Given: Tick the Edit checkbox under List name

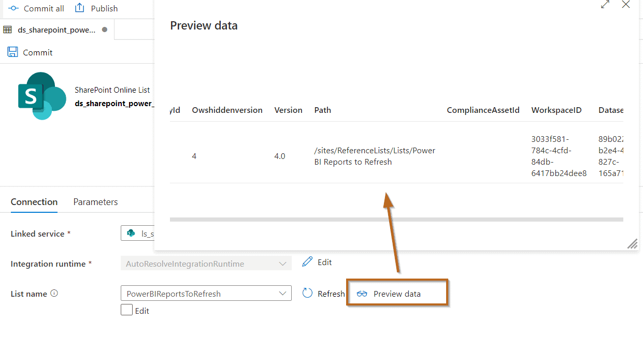Looking at the screenshot, I should [x=126, y=310].
